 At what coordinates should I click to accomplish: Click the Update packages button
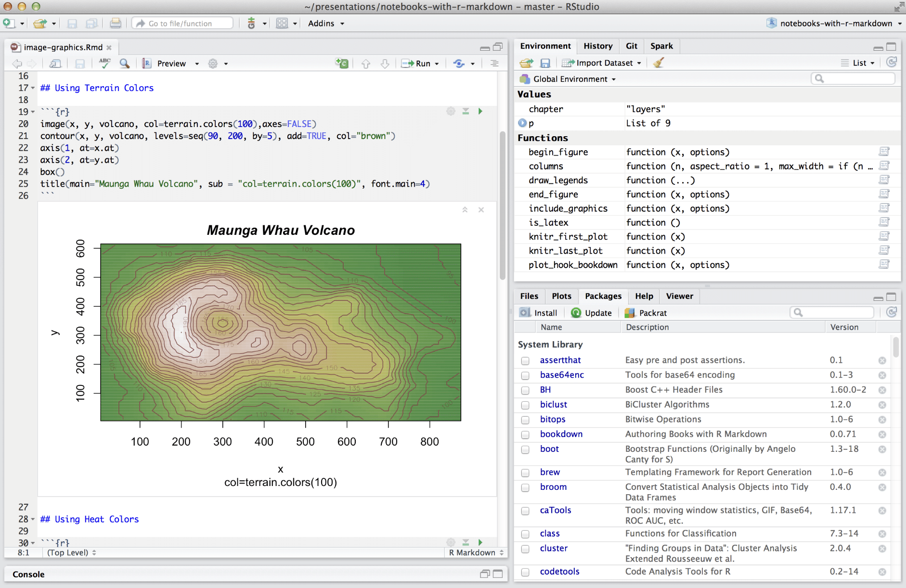(x=591, y=313)
